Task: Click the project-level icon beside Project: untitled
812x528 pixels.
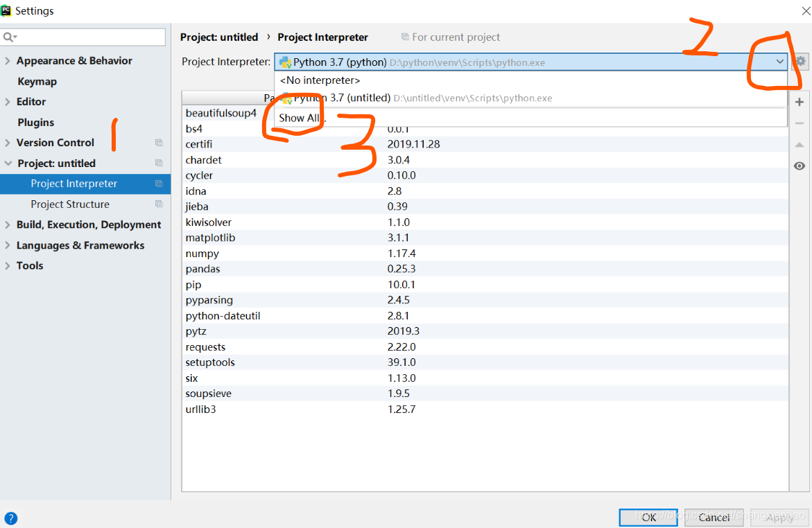Action: [159, 163]
